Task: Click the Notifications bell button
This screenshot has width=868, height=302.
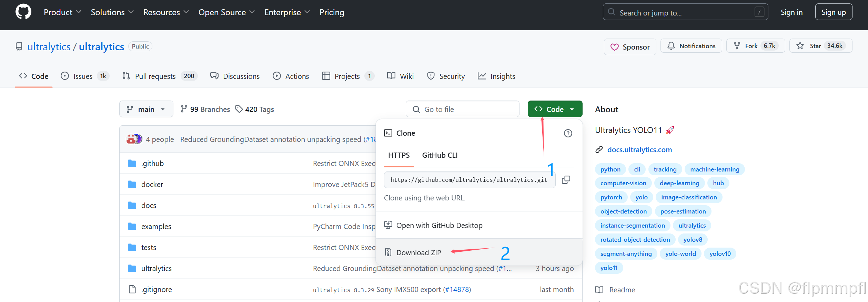Action: 691,46
